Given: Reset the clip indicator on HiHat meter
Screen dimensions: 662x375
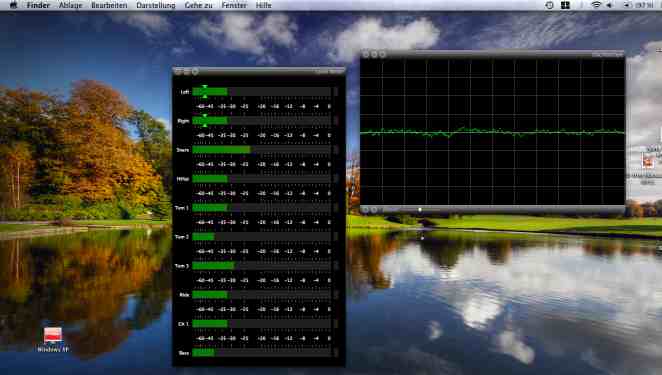Looking at the screenshot, I should pos(336,179).
